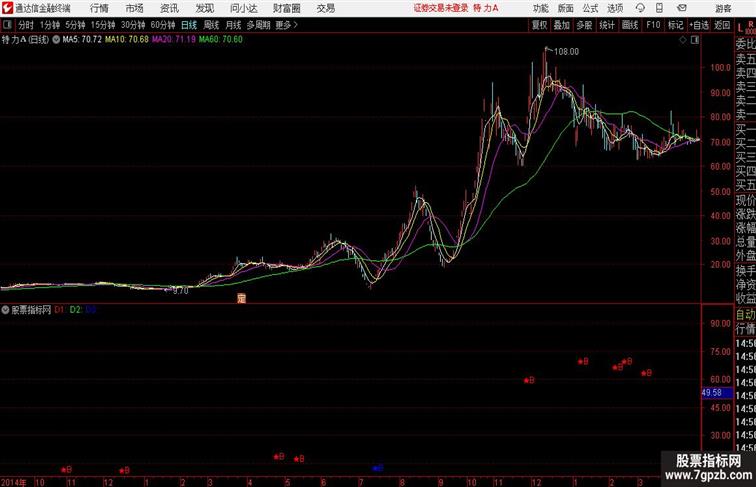Expand the 更多 periods dropdown
The image size is (756, 487).
[x=286, y=25]
